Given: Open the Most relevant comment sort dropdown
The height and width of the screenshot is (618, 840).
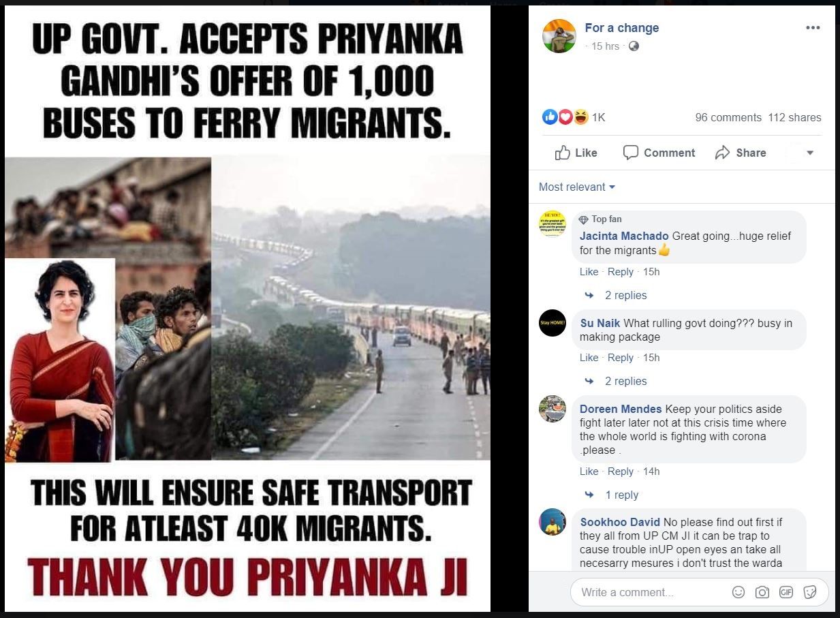Looking at the screenshot, I should pyautogui.click(x=577, y=187).
